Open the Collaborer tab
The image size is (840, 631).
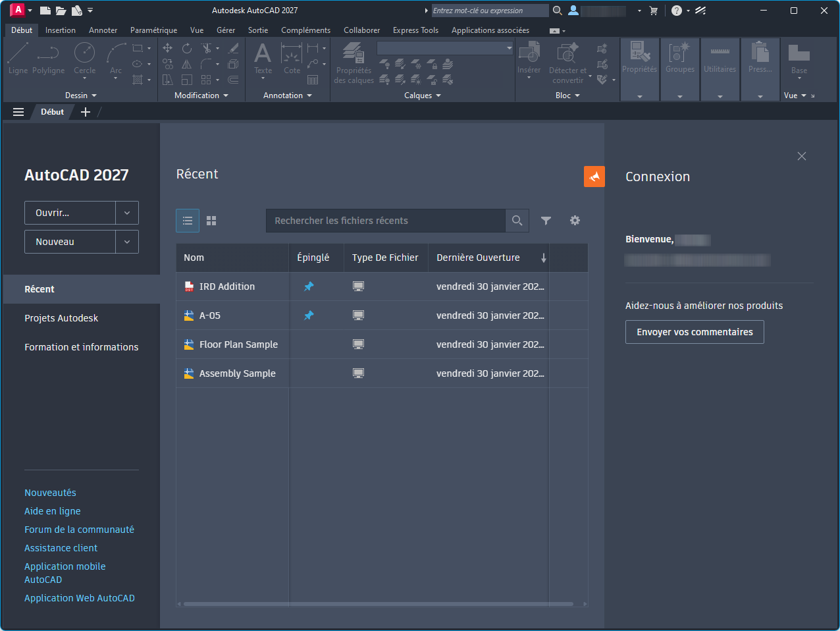coord(361,30)
